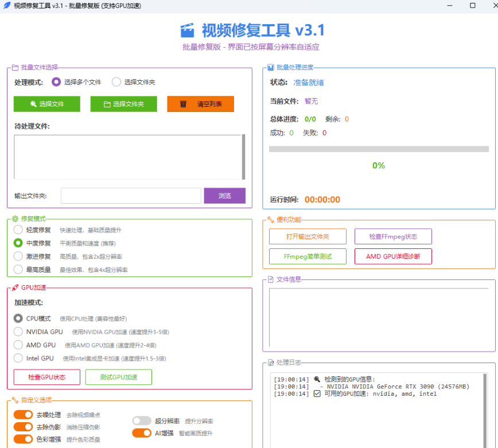Click the processing log scrollbar
The image size is (498, 448).
click(485, 411)
